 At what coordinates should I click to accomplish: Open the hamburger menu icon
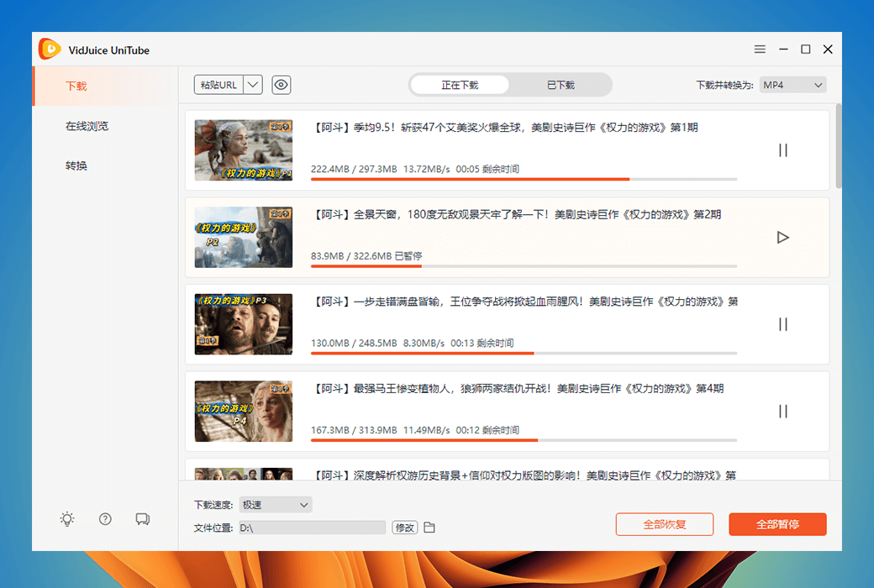click(x=760, y=49)
